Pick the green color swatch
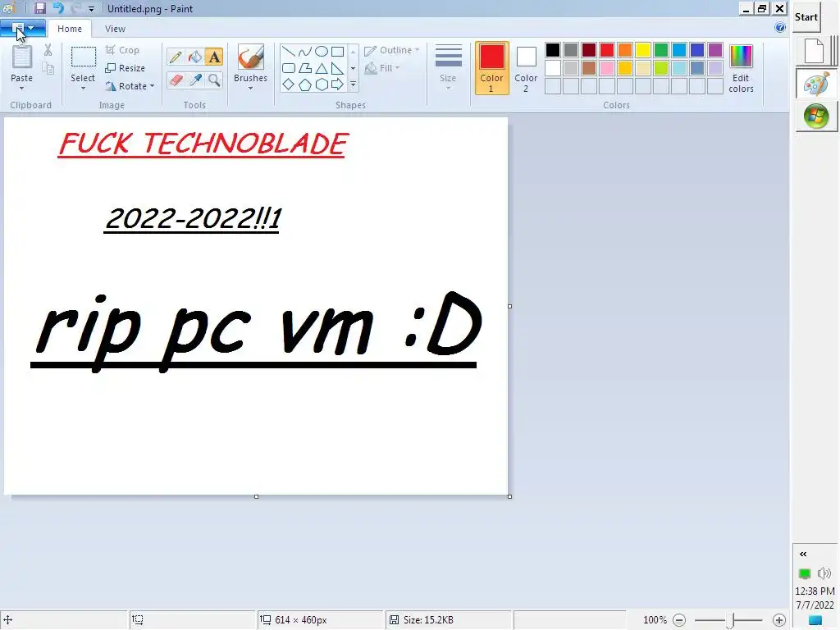This screenshot has width=840, height=630. 661,50
